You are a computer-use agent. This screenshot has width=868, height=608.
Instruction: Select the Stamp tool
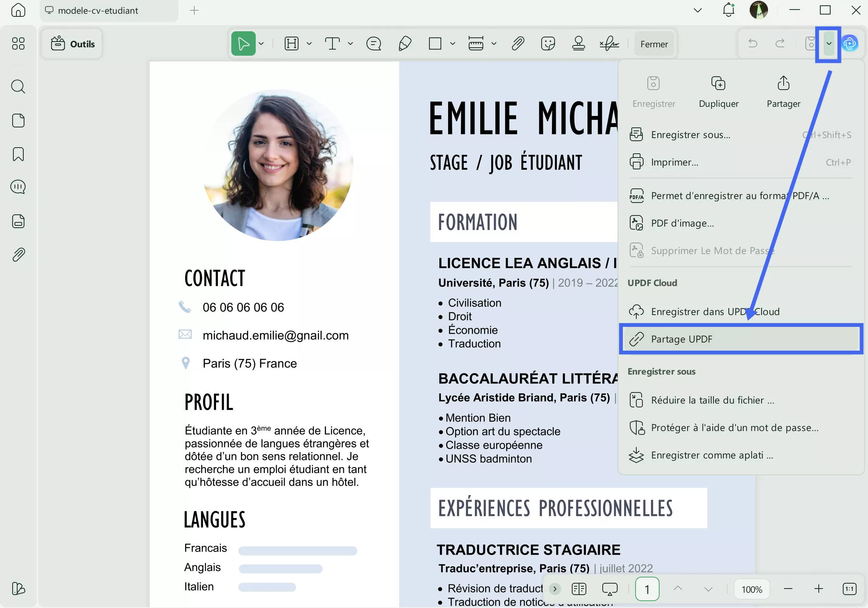[x=578, y=43]
